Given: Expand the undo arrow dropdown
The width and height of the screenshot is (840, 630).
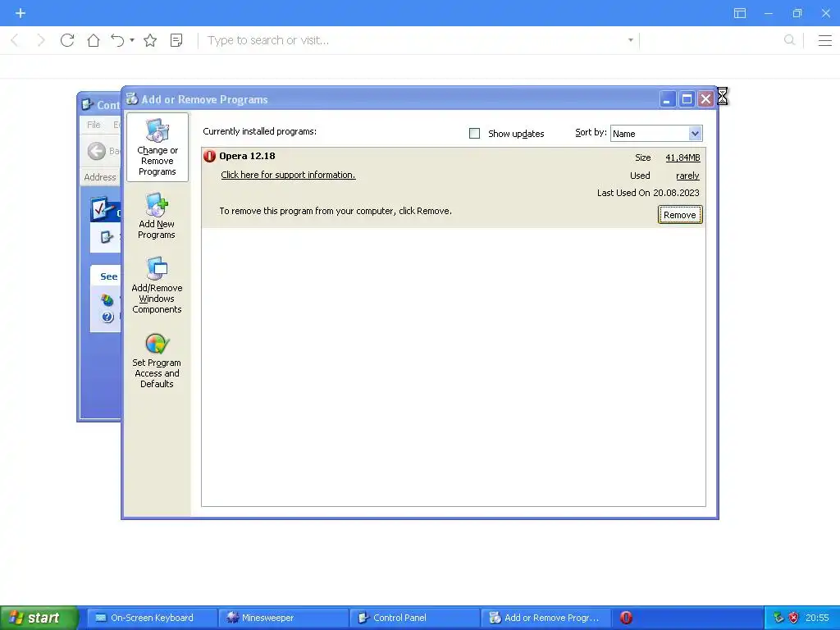Looking at the screenshot, I should point(132,40).
